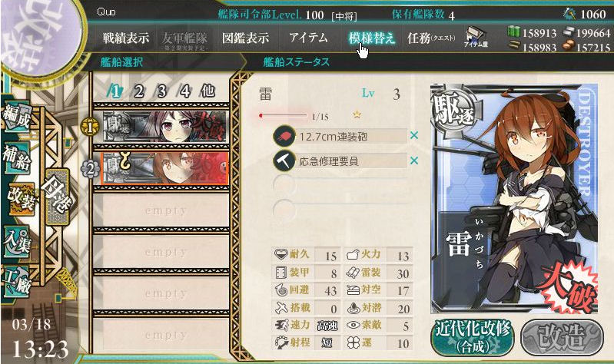Open the 補給 resupply side icon

(x=17, y=157)
